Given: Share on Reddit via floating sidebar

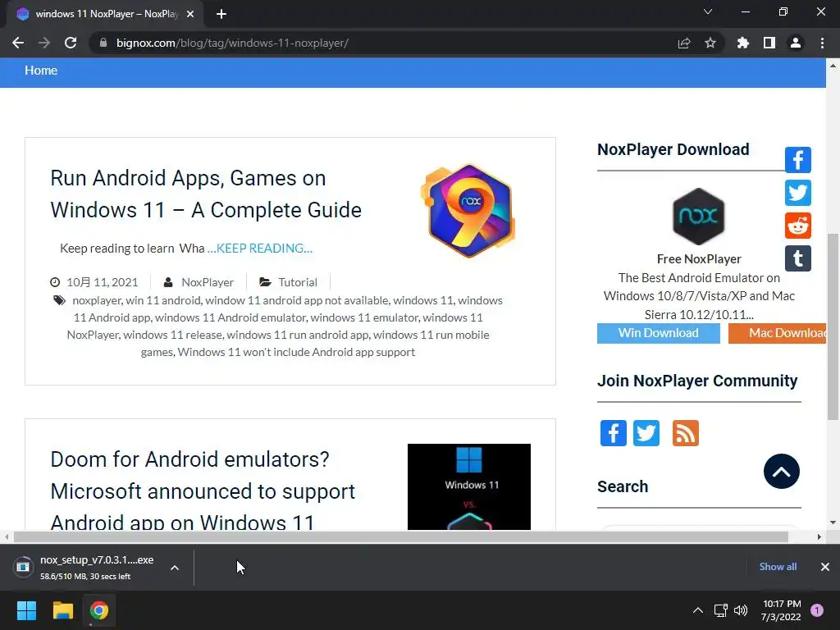Looking at the screenshot, I should (x=797, y=226).
